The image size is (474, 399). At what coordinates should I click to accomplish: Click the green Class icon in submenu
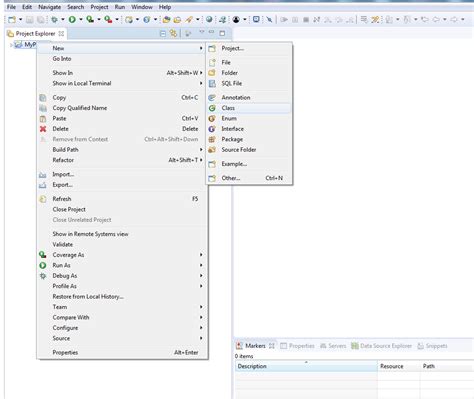pos(212,108)
